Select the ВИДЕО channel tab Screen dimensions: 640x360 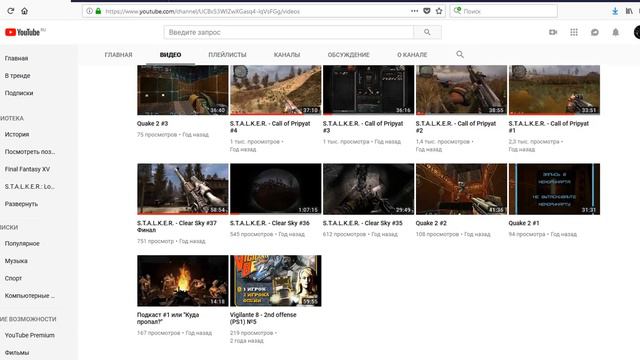click(171, 55)
